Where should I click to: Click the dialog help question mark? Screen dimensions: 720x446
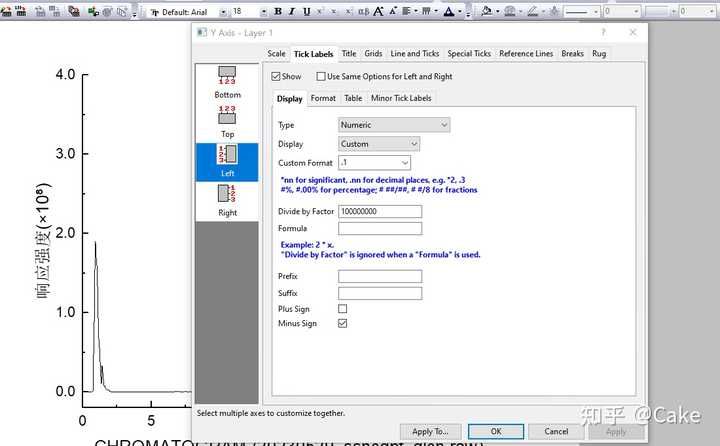click(x=603, y=32)
